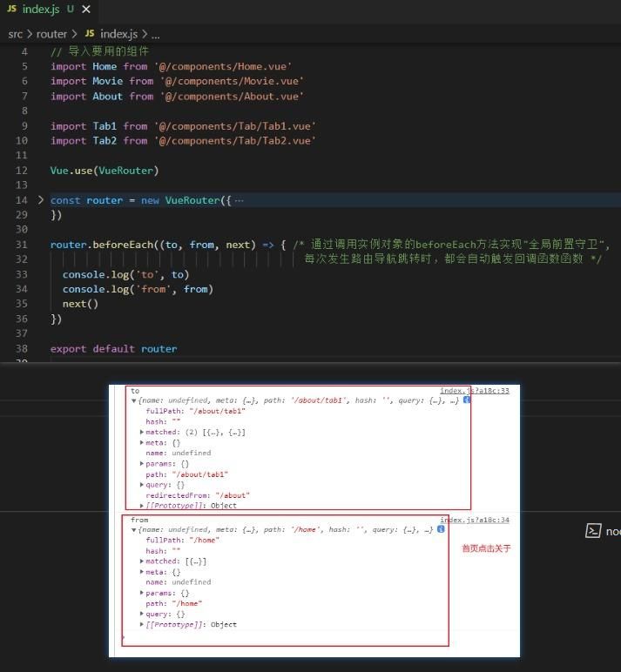Click info icon beside the 'to' object summary

pos(467,400)
